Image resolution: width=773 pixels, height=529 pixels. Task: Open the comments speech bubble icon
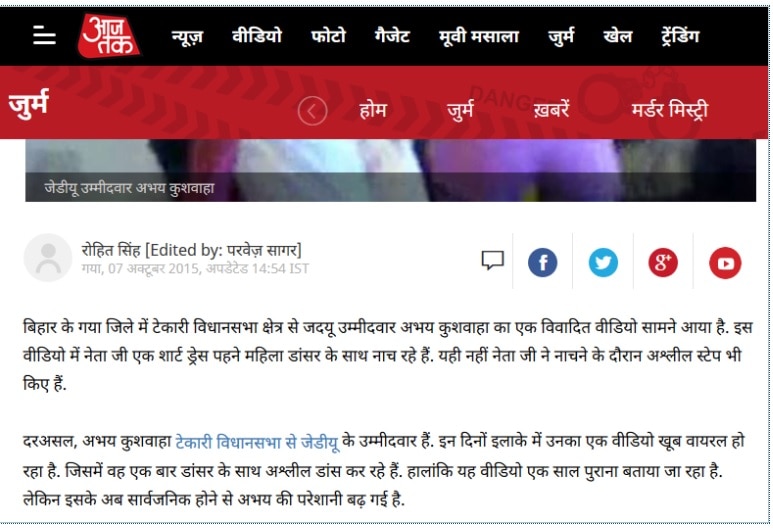point(492,261)
